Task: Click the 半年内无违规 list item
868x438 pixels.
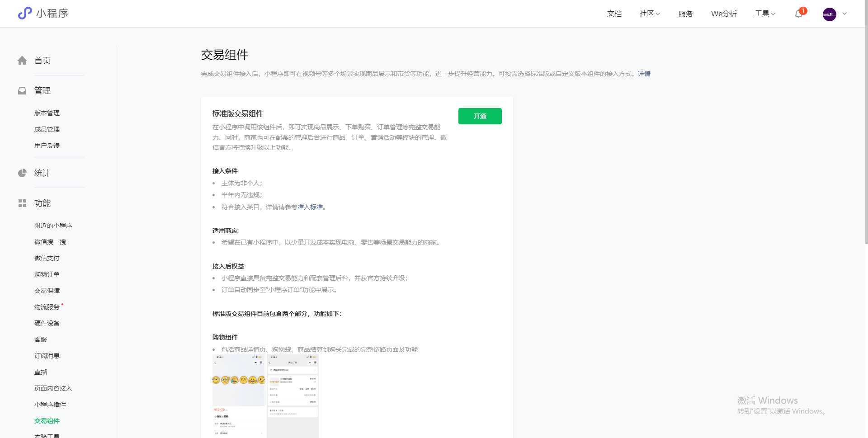Action: (x=242, y=195)
